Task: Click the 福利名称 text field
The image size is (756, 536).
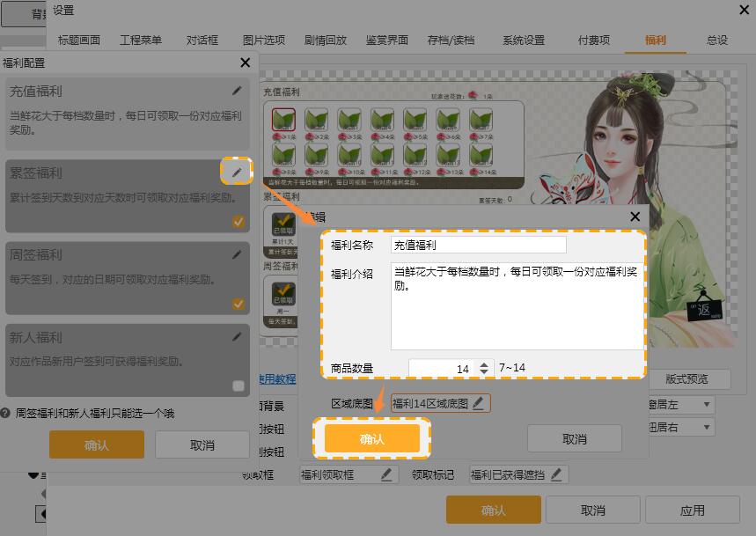Action: (478, 245)
